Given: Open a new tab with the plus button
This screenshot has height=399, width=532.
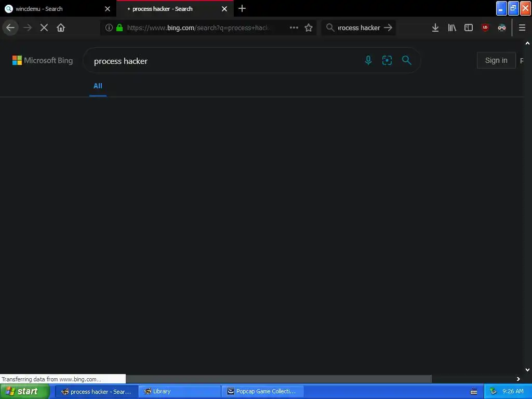Looking at the screenshot, I should (242, 8).
